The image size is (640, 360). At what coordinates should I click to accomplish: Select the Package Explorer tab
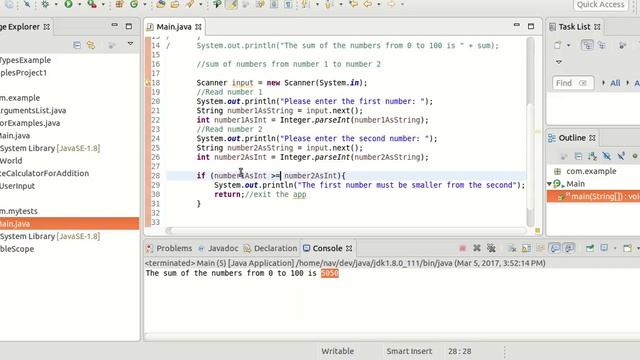coord(24,27)
